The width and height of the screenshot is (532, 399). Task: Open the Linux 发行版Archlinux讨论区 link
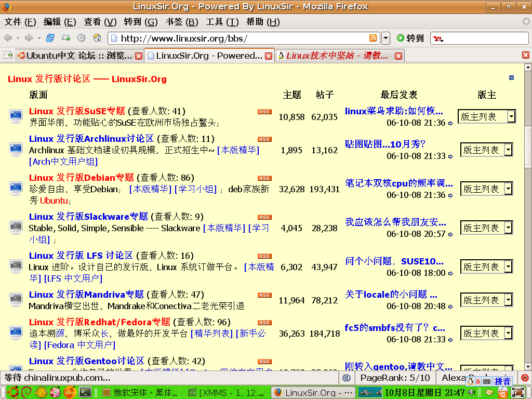tap(91, 138)
